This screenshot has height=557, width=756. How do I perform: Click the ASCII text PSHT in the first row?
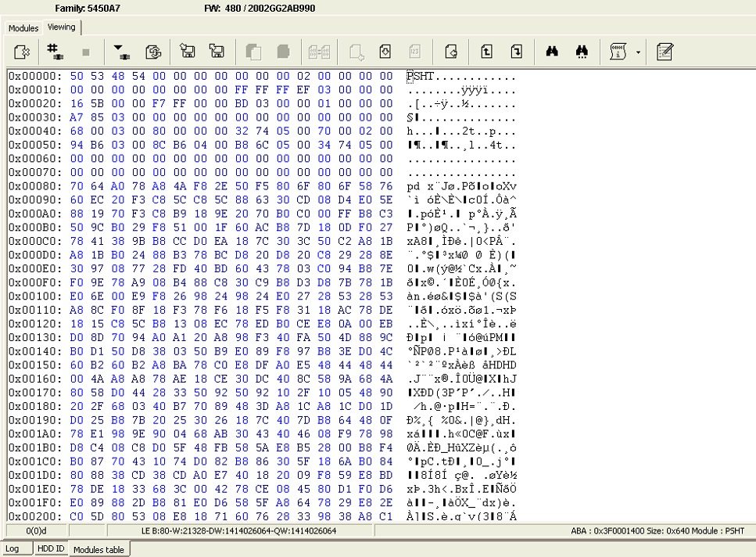[x=420, y=76]
